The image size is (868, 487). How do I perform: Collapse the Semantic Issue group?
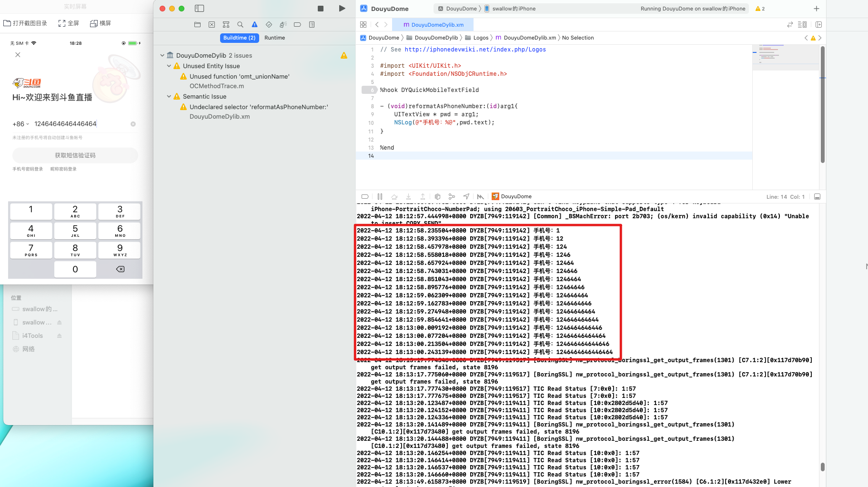tap(169, 96)
